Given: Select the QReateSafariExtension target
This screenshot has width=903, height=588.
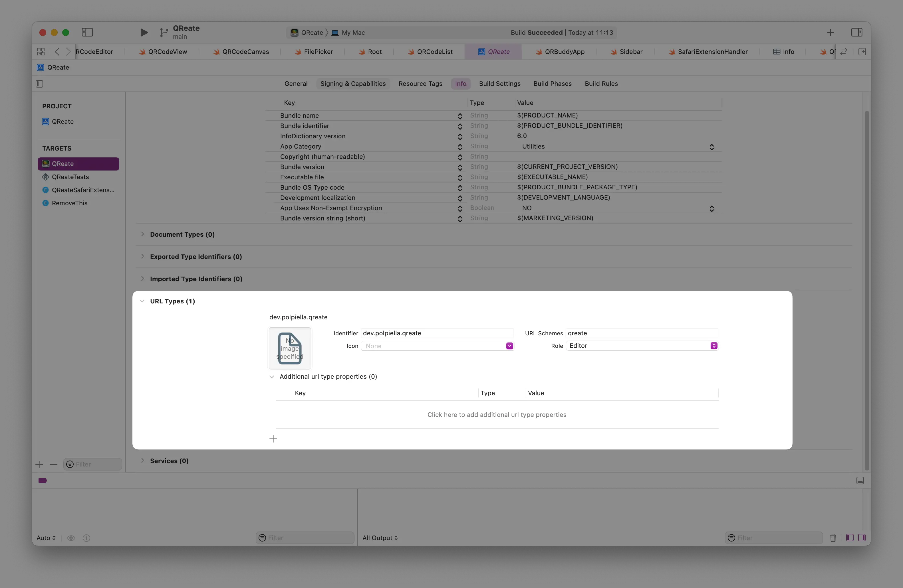Looking at the screenshot, I should pyautogui.click(x=78, y=190).
